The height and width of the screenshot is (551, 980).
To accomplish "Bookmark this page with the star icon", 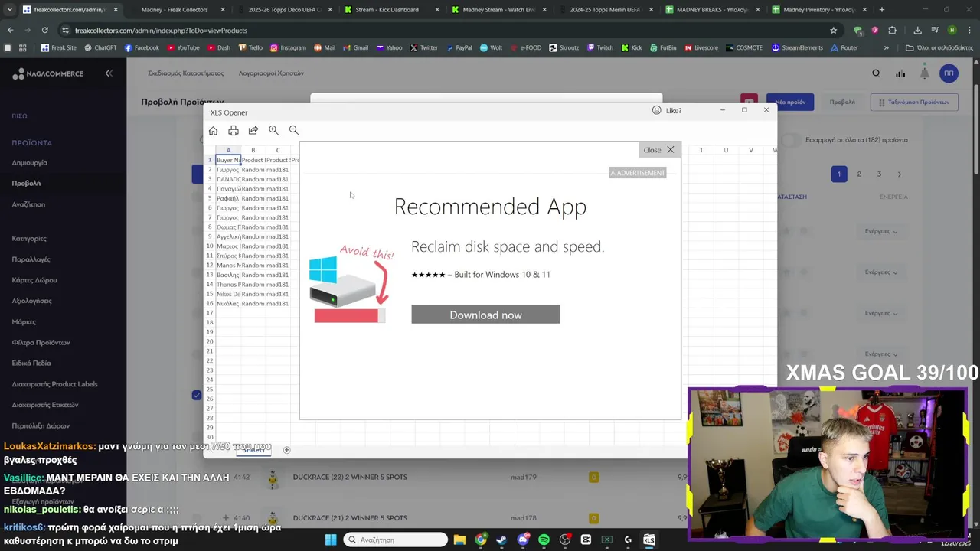I will (x=833, y=30).
